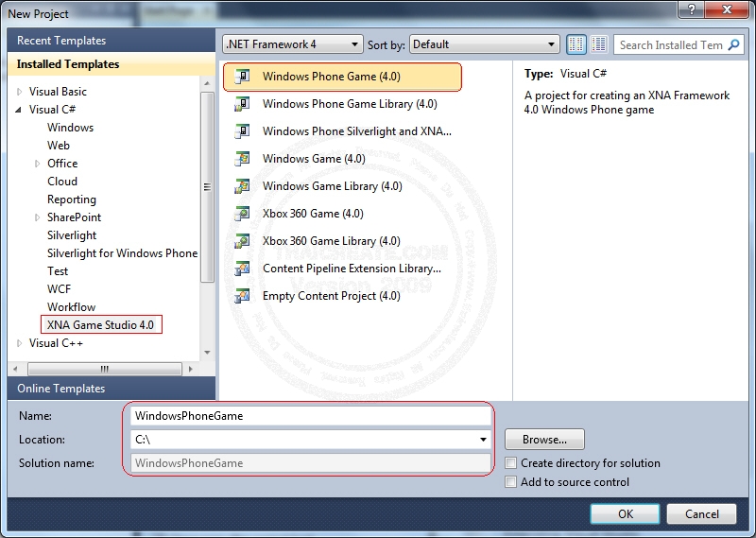
Task: Click the Content Pipeline Extension Library icon
Action: pyautogui.click(x=242, y=269)
